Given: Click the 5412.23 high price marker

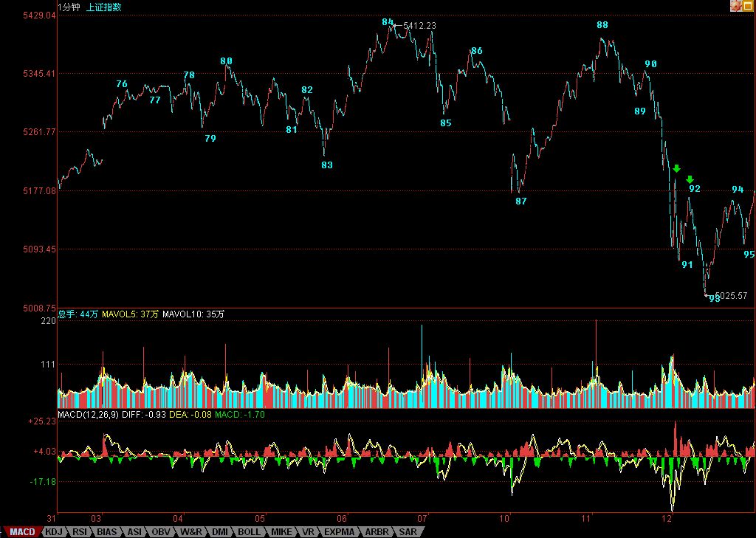Looking at the screenshot, I should pyautogui.click(x=419, y=26).
